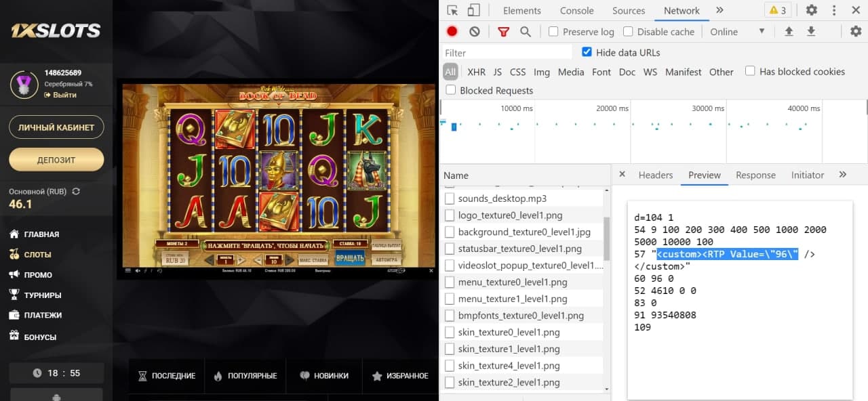The height and width of the screenshot is (401, 868).
Task: Open the Online throttling dropdown
Action: [737, 32]
